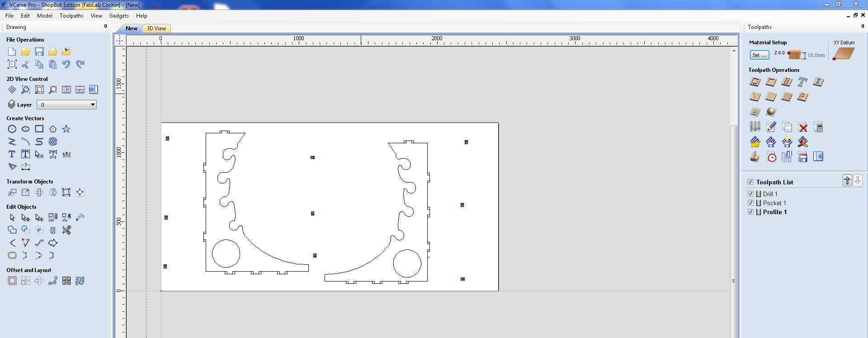The image size is (868, 338).
Task: Create a Pocket toolpath
Action: (x=771, y=82)
